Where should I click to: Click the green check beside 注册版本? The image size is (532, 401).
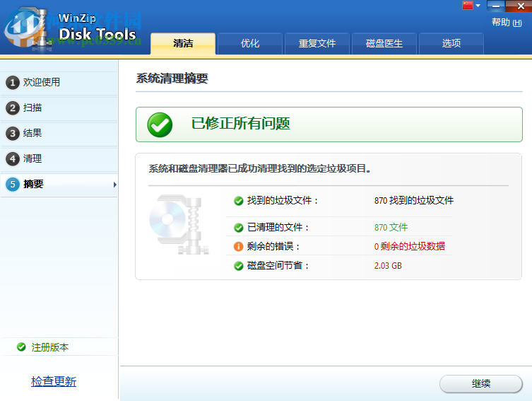point(21,347)
